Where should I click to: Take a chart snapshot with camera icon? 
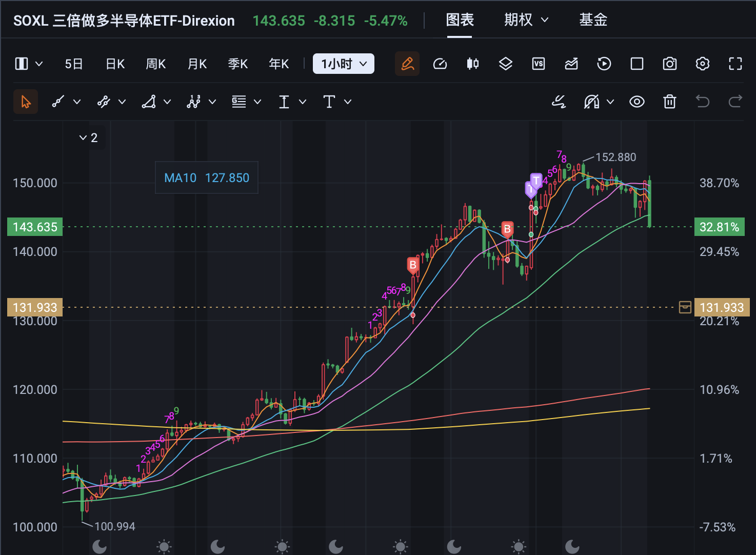coord(670,64)
